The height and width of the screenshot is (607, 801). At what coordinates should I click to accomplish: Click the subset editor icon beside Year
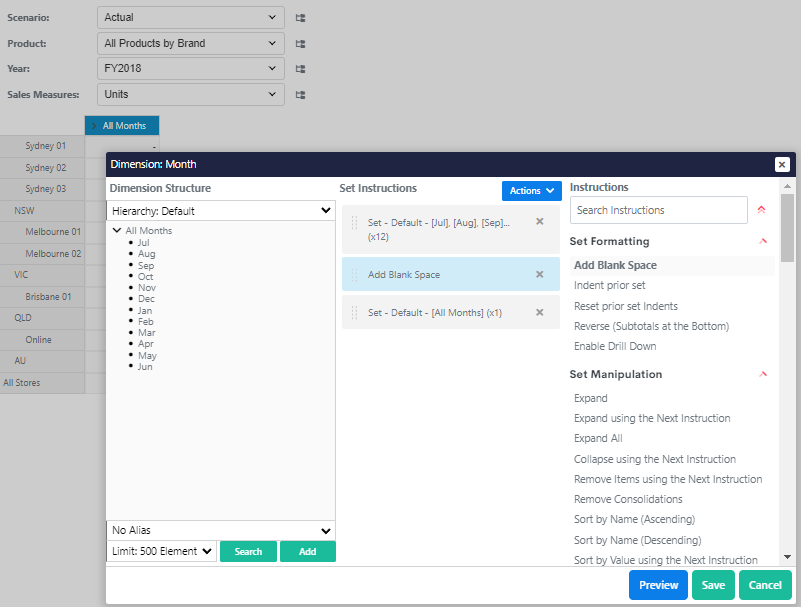click(300, 69)
